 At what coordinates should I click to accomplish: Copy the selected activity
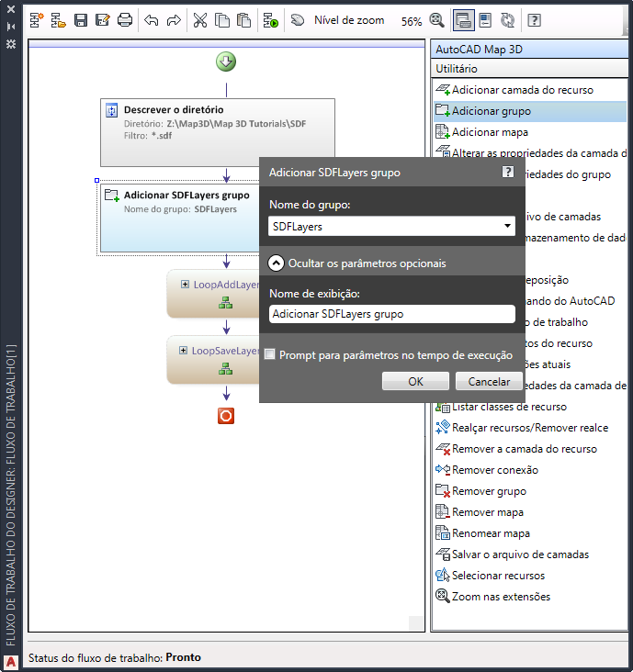click(221, 20)
